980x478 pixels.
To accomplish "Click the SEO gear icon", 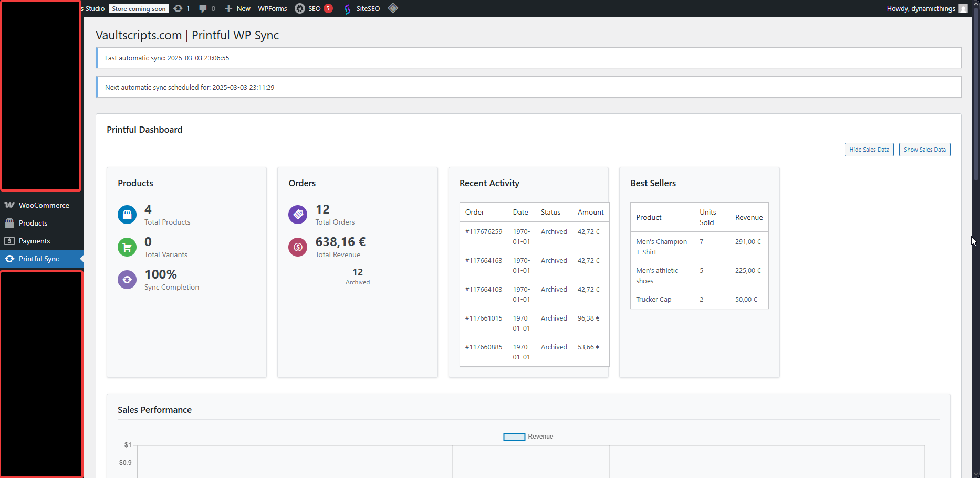I will (x=300, y=8).
